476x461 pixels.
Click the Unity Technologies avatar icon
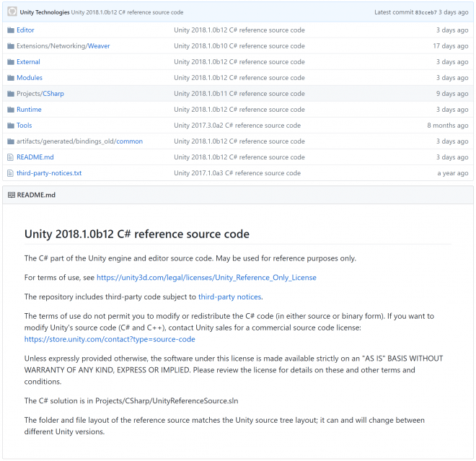(12, 12)
